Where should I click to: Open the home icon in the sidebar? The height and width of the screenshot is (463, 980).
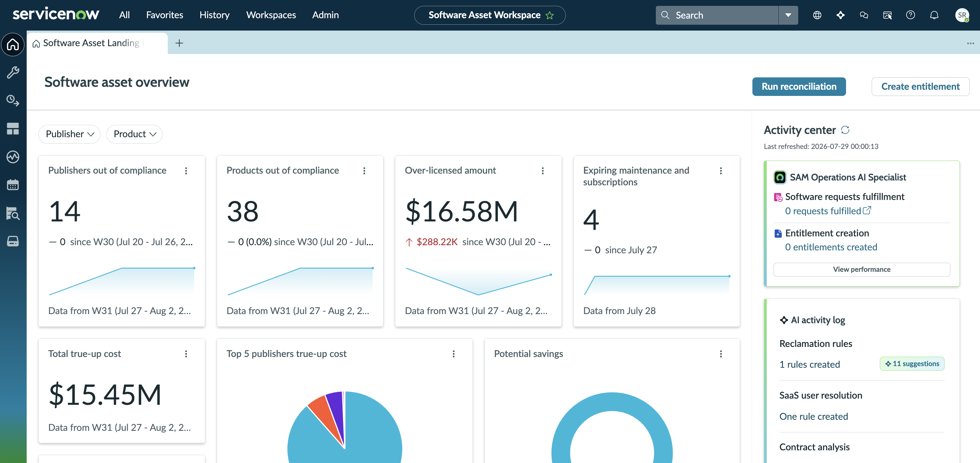click(x=13, y=45)
